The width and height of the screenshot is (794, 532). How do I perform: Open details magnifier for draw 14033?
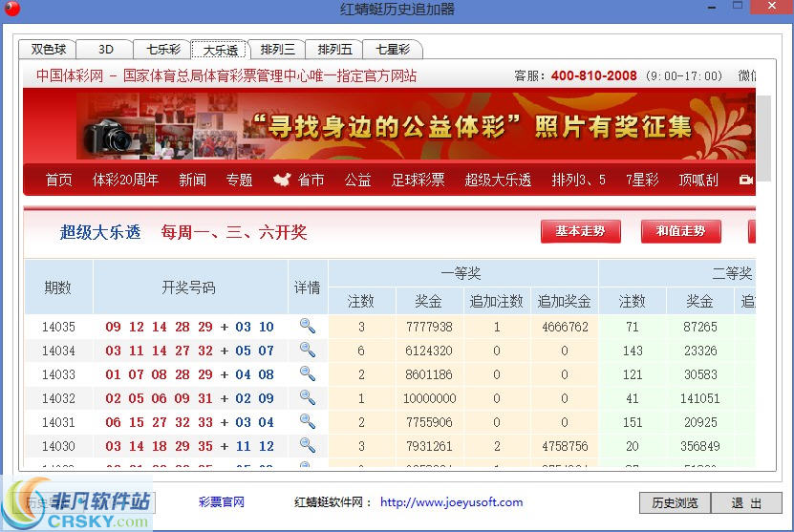(308, 373)
